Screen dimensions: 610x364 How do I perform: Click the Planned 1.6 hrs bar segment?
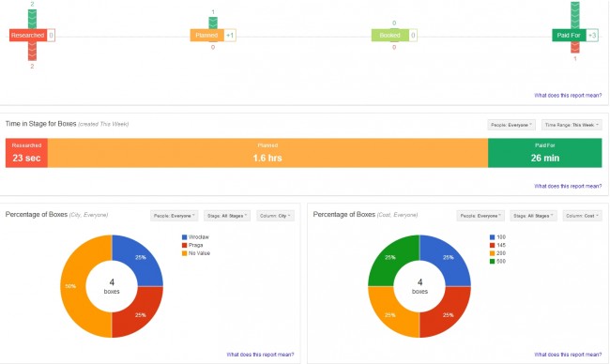point(267,153)
